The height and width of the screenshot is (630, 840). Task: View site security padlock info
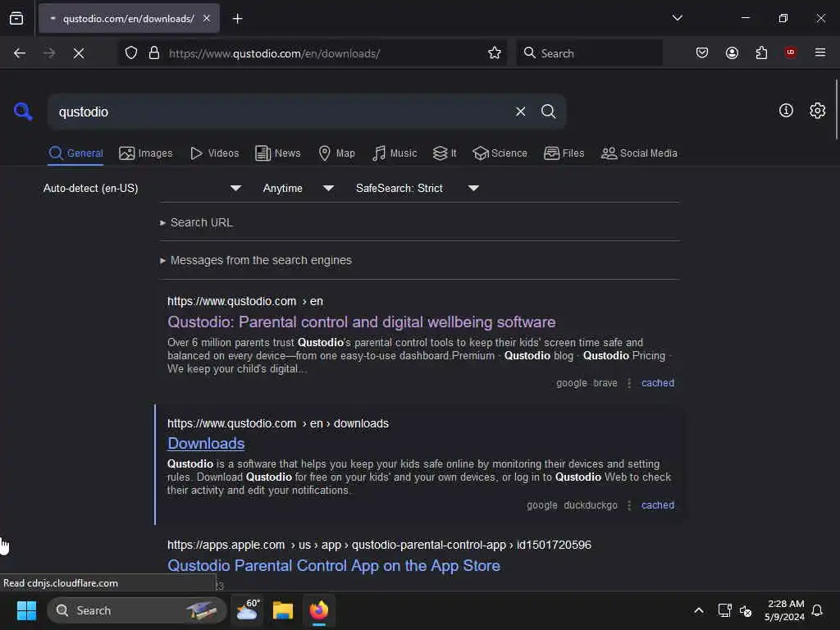(154, 53)
